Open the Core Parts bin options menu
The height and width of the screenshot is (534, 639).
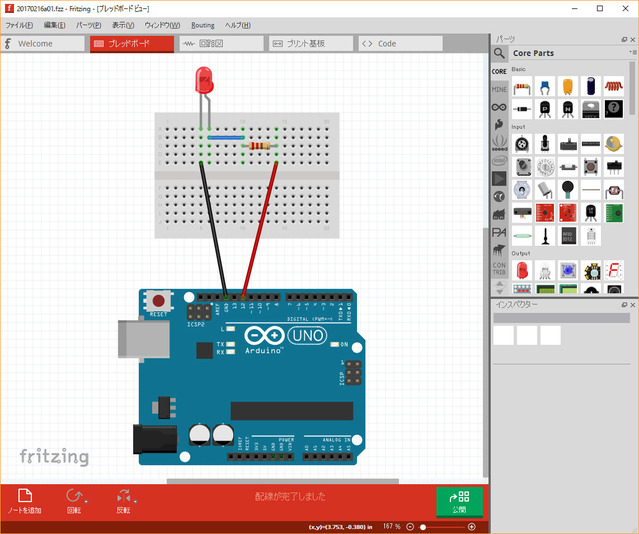tap(632, 52)
